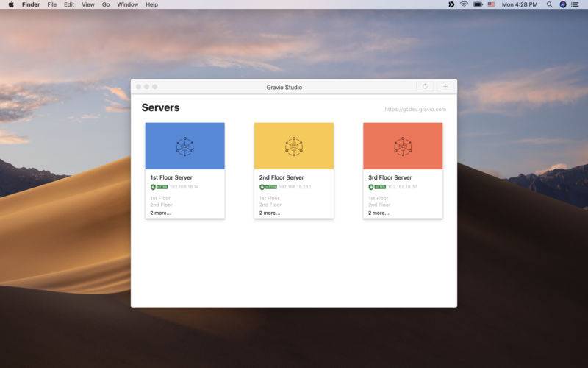This screenshot has width=588, height=368.
Task: Open the Go menu
Action: pos(106,4)
